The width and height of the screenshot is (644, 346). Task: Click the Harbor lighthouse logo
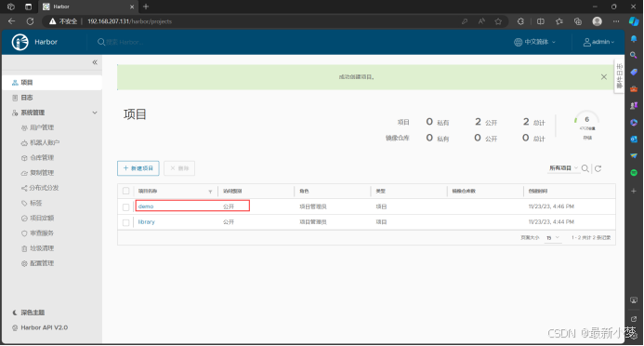(x=20, y=42)
